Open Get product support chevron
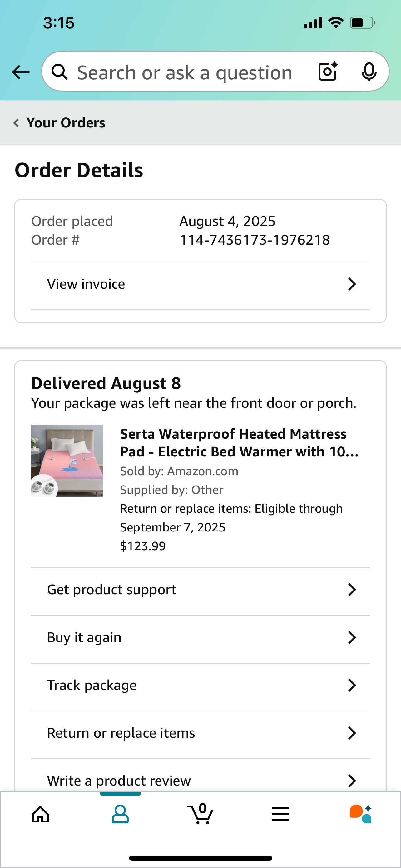401x868 pixels. [x=352, y=590]
